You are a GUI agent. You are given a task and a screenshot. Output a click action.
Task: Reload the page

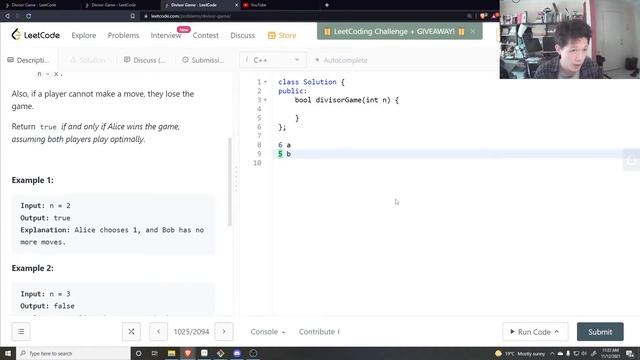click(x=29, y=16)
